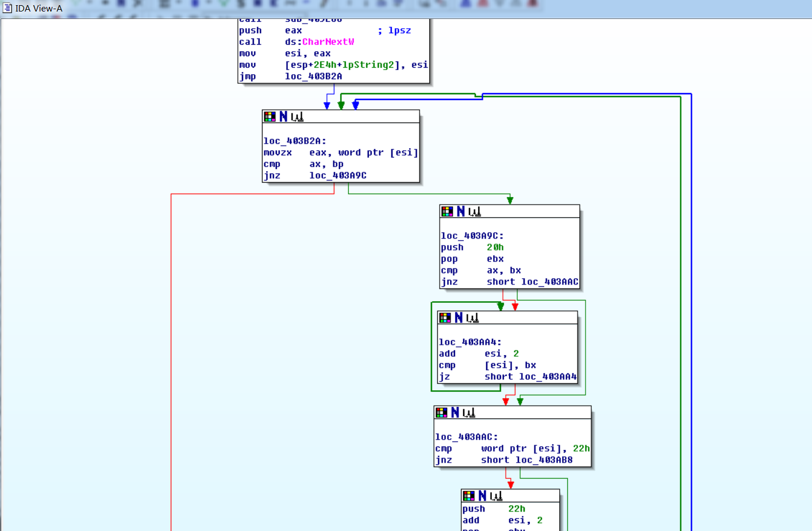Click the graph icon on the loc_403AA4 node
The height and width of the screenshot is (531, 812).
pyautogui.click(x=472, y=318)
